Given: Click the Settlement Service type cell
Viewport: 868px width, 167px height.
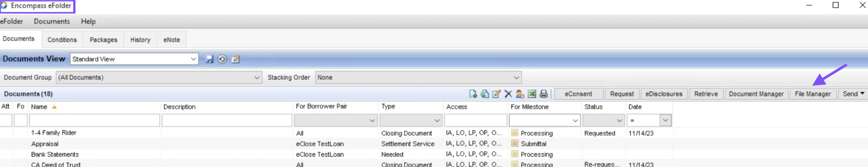Looking at the screenshot, I should (x=408, y=144).
